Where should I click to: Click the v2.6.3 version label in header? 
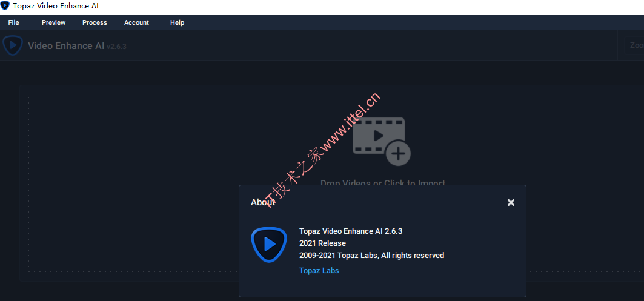coord(116,47)
